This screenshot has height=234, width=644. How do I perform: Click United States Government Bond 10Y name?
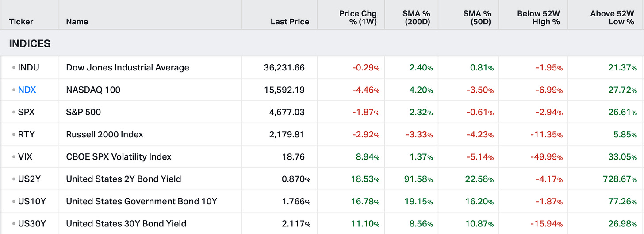tap(142, 201)
